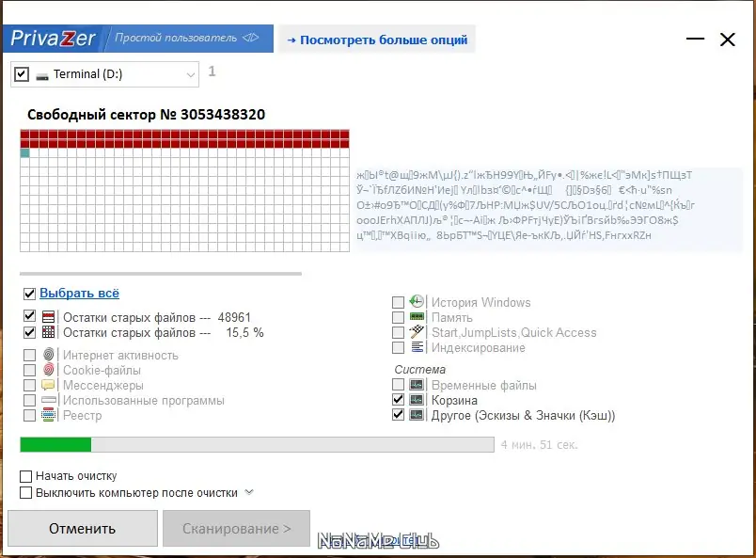Screen dimensions: 756x558
Task: Click the clock icon for История Windows
Action: pyautogui.click(x=417, y=301)
